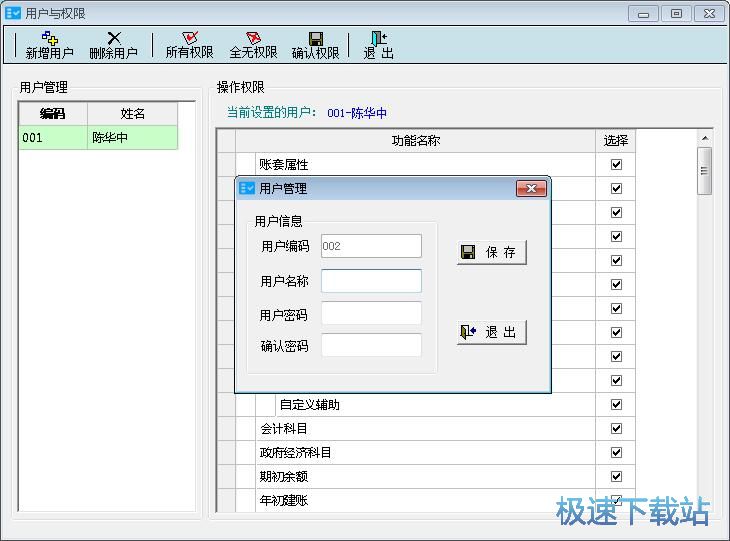Maximize the 用户与权限 window
The width and height of the screenshot is (730, 541).
coord(676,14)
